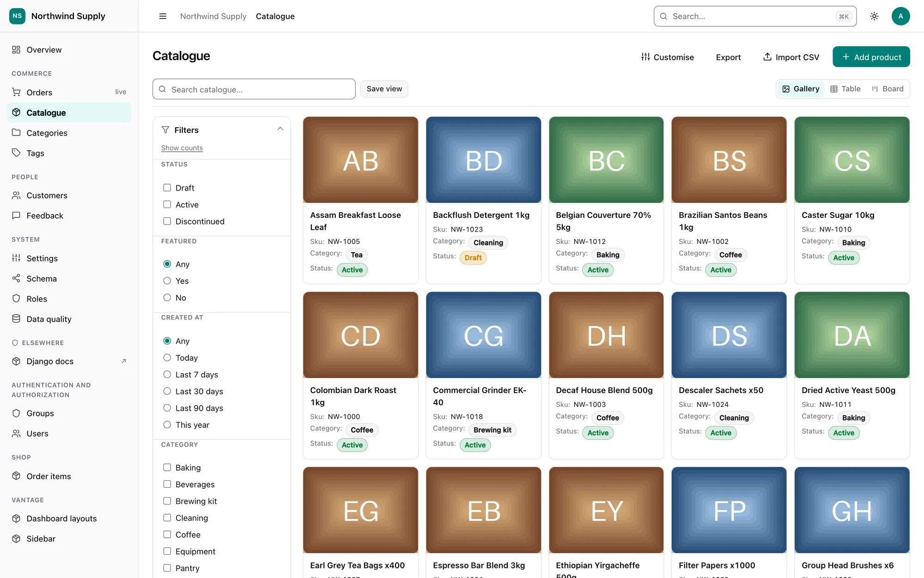This screenshot has width=924, height=578.
Task: Click the Tags label icon
Action: coord(16,153)
